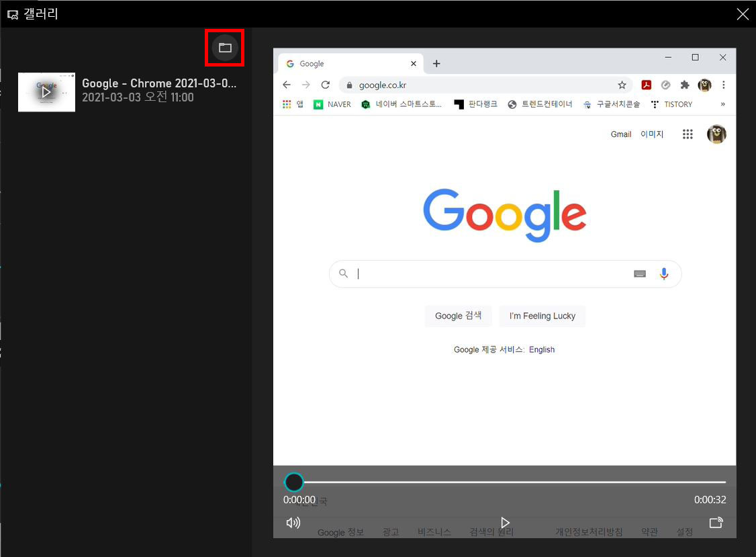This screenshot has width=756, height=557.
Task: Open the NAVER bookmark
Action: click(x=332, y=104)
